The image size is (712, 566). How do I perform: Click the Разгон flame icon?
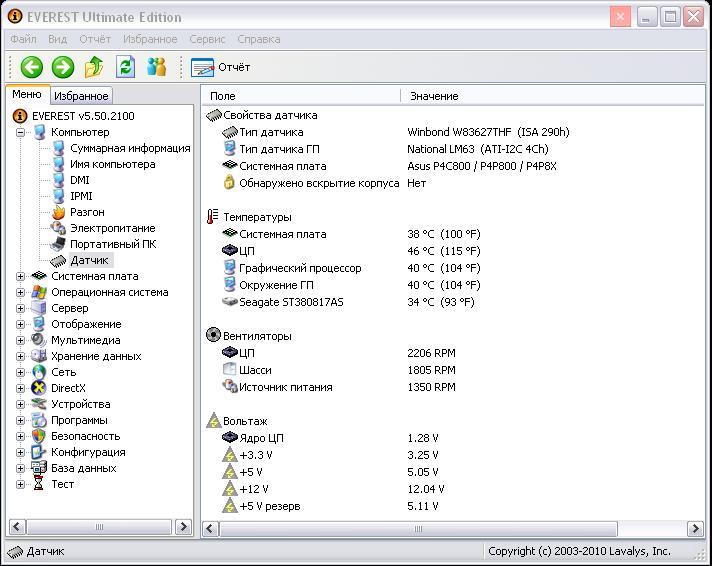coord(58,212)
